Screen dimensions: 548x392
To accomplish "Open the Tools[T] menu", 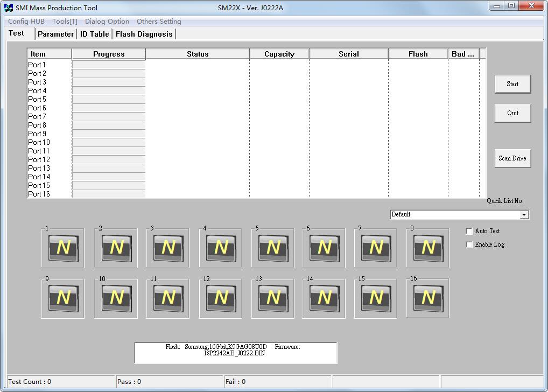I will coord(65,22).
